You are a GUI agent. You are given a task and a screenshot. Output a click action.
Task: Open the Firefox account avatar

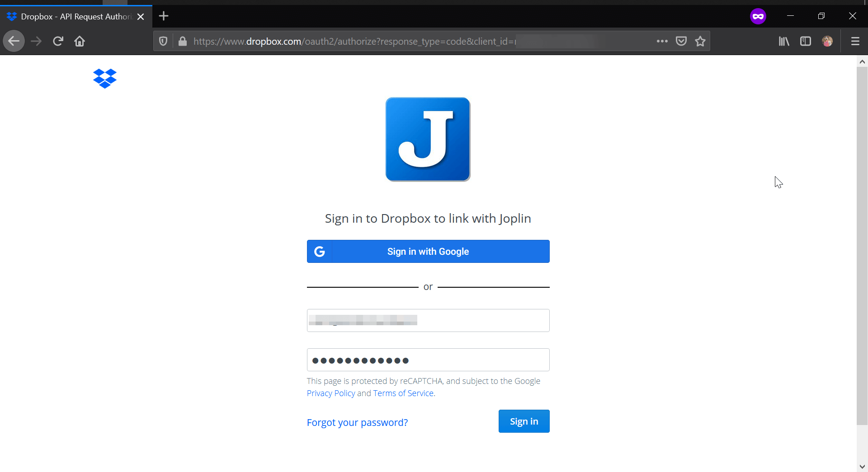coord(827,41)
